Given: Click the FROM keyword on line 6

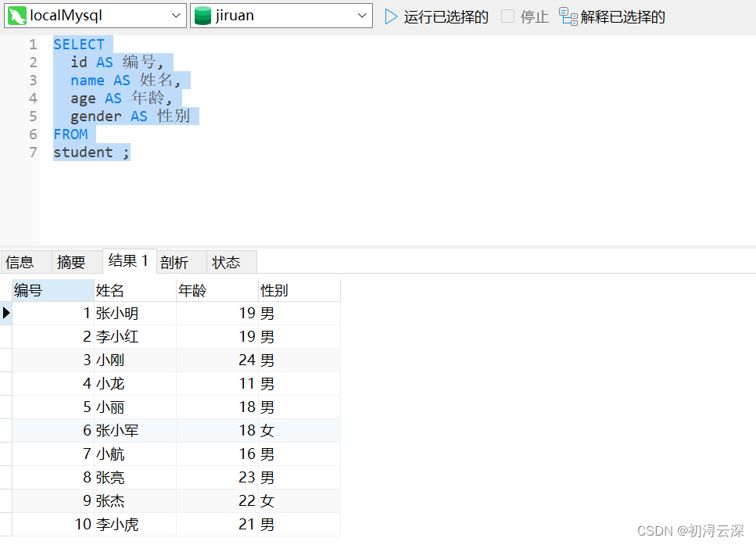Looking at the screenshot, I should pos(70,134).
